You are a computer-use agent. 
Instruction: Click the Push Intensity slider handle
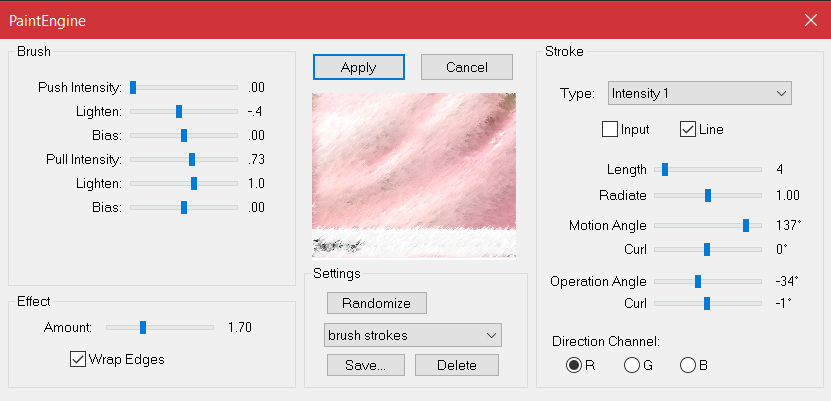133,87
